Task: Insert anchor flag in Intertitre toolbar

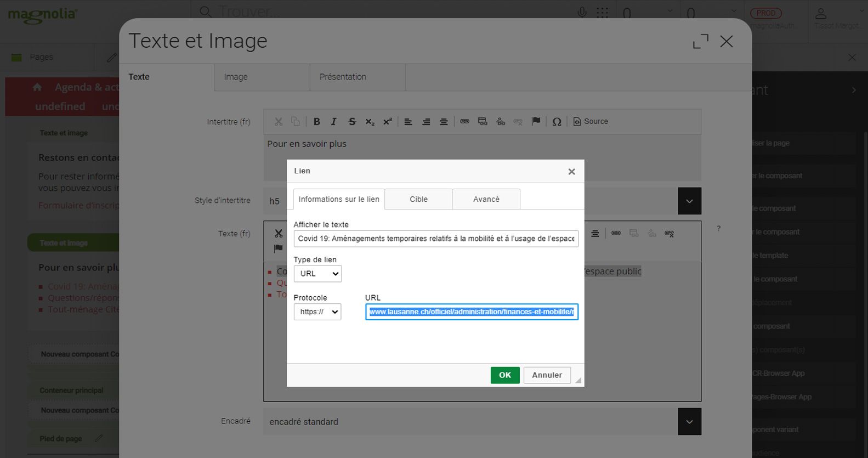Action: (x=536, y=122)
